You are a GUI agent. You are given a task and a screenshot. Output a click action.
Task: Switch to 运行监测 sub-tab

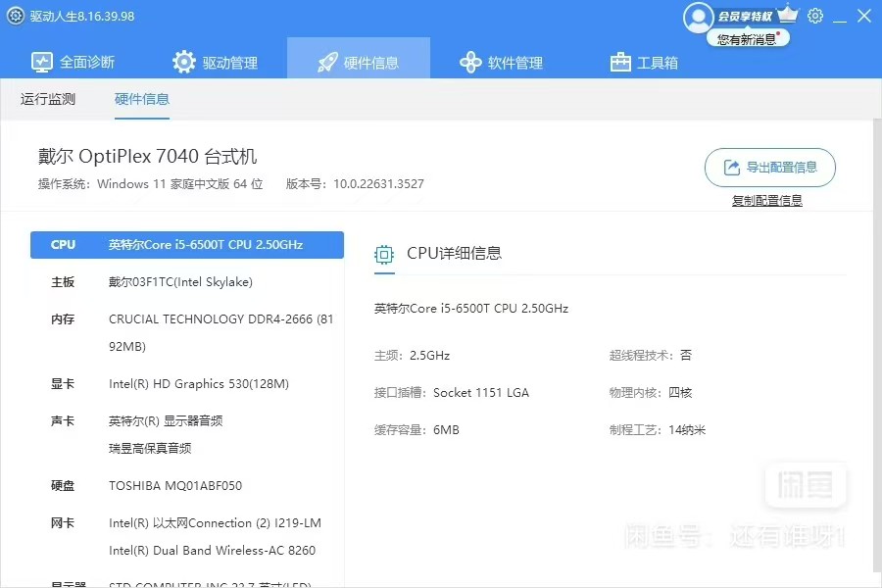48,99
